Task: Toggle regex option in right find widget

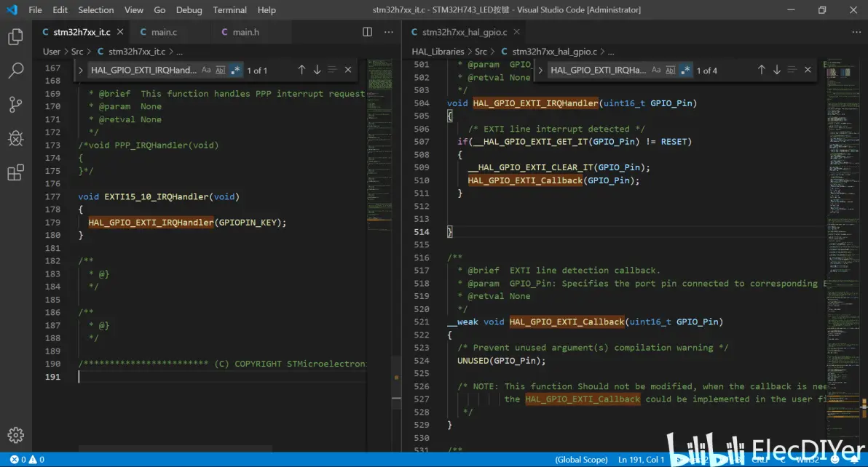Action: click(685, 70)
